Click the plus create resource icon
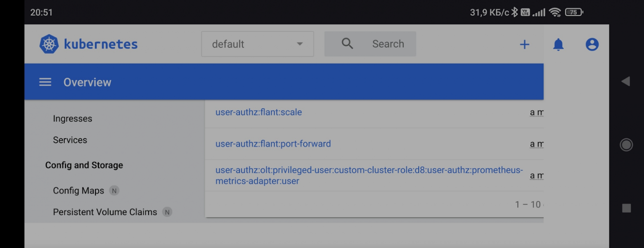Viewport: 644px width, 248px height. [524, 45]
